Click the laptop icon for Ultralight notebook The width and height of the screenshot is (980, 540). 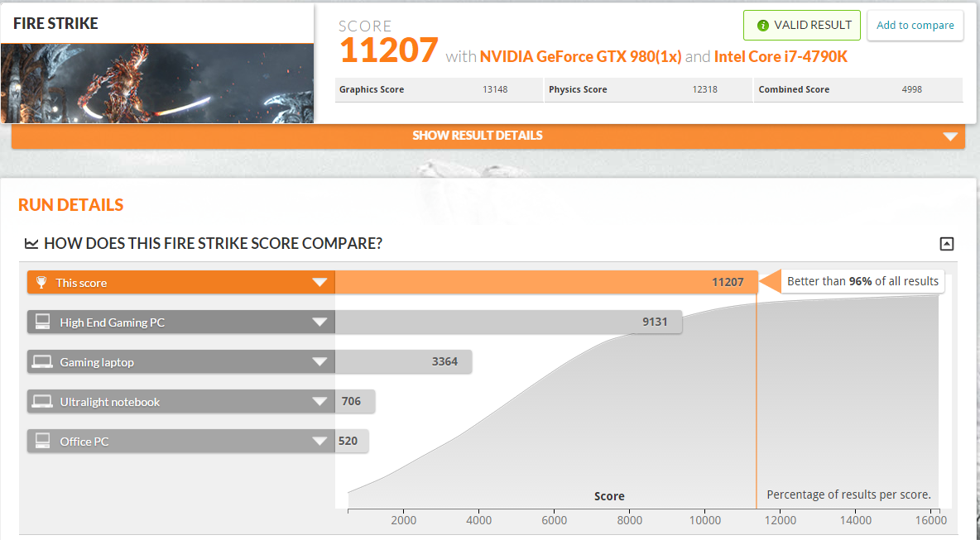tap(42, 401)
